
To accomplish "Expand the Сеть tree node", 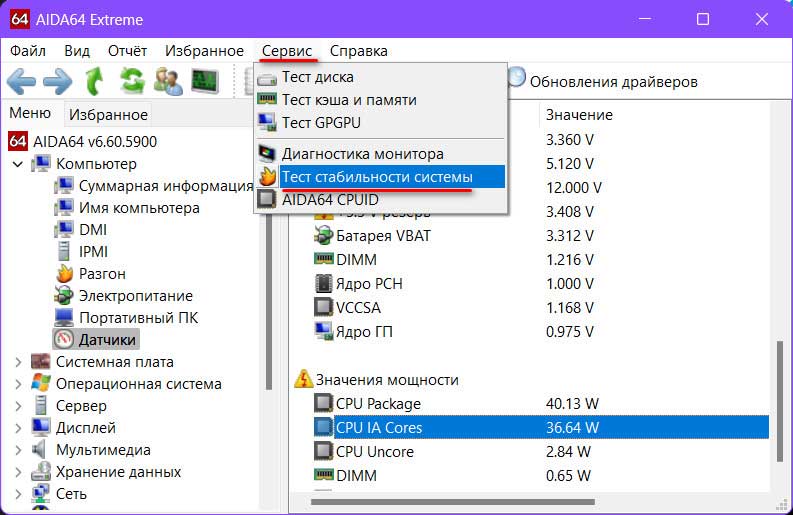I will pyautogui.click(x=18, y=494).
